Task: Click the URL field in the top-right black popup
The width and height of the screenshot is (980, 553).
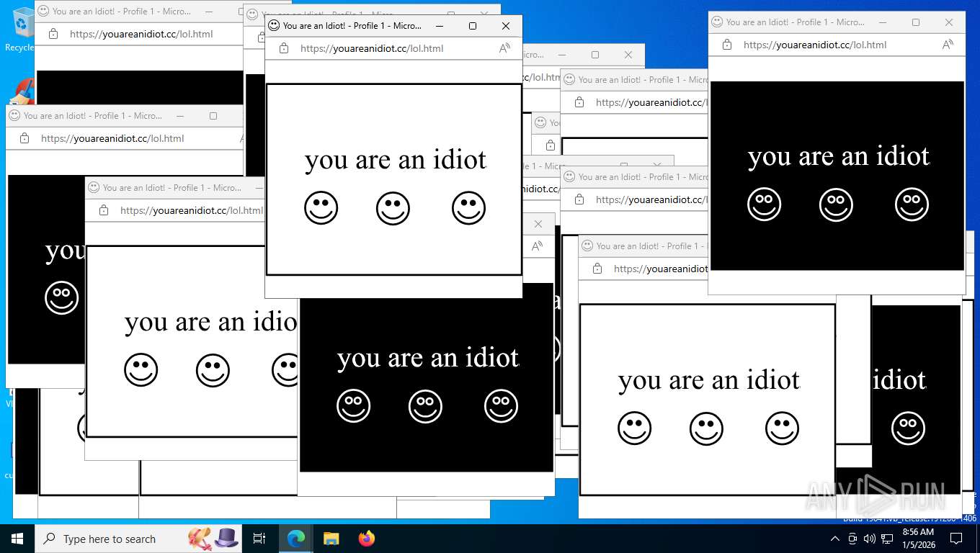Action: click(815, 44)
